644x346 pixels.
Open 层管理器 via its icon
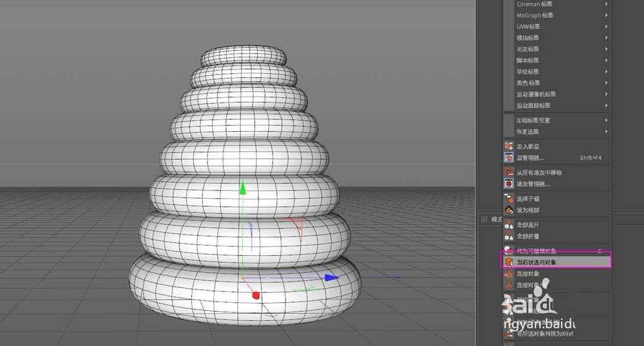click(509, 158)
